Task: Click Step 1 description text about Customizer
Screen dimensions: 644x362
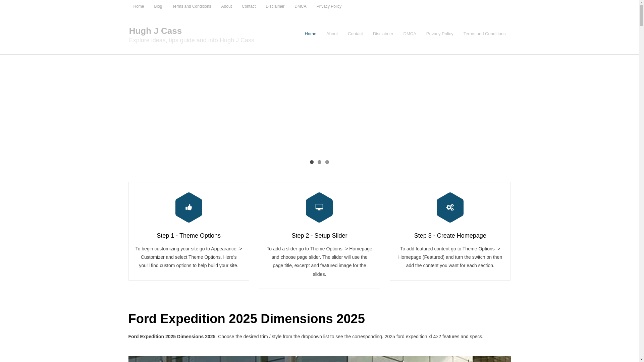Action: [x=189, y=257]
